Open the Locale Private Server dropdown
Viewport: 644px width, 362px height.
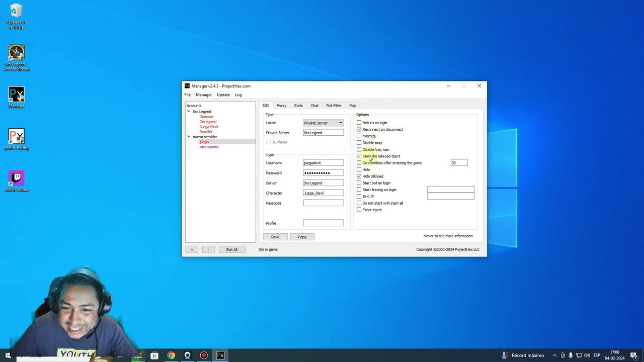323,123
